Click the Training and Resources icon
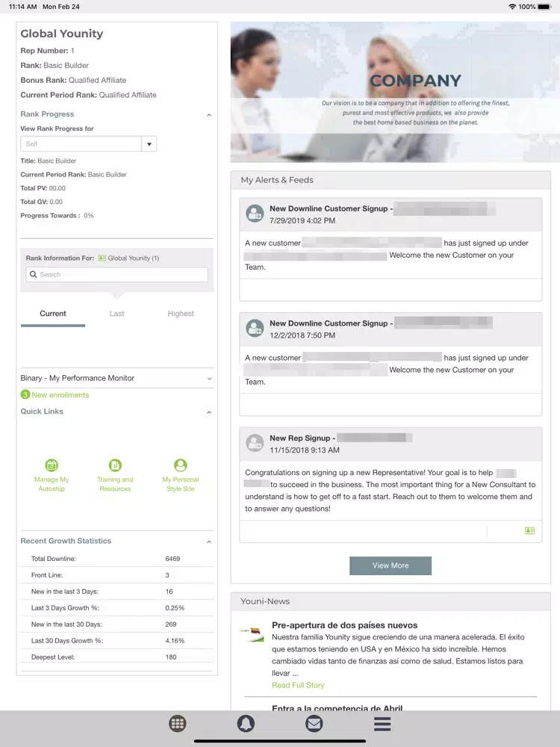The height and width of the screenshot is (747, 560). pos(115,465)
